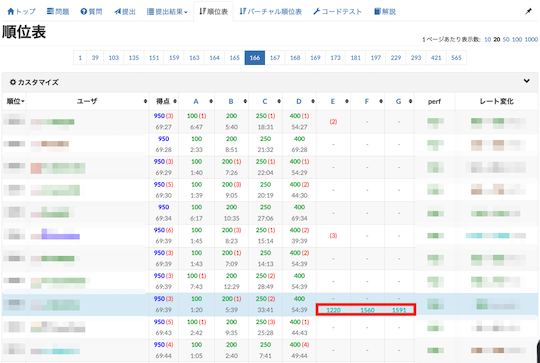Viewport: 540px width, 363px height.
Task: Jump to standings page 103
Action: [114, 58]
